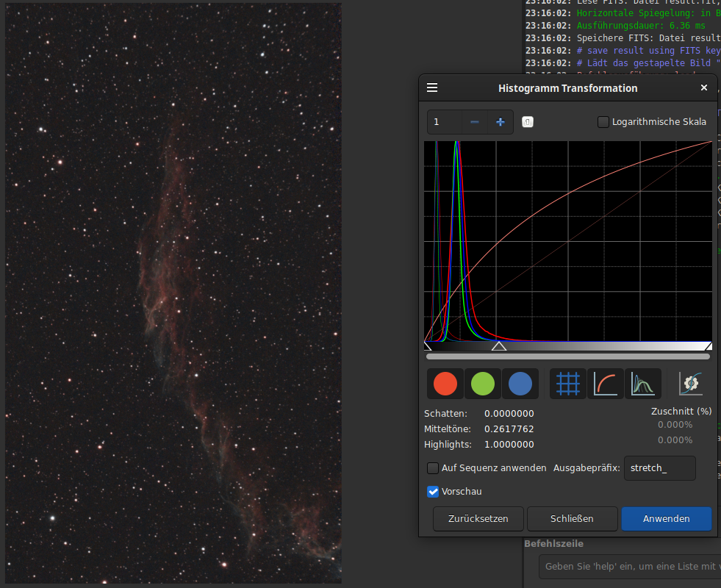
Task: Toggle the histogram grid display icon
Action: point(568,384)
